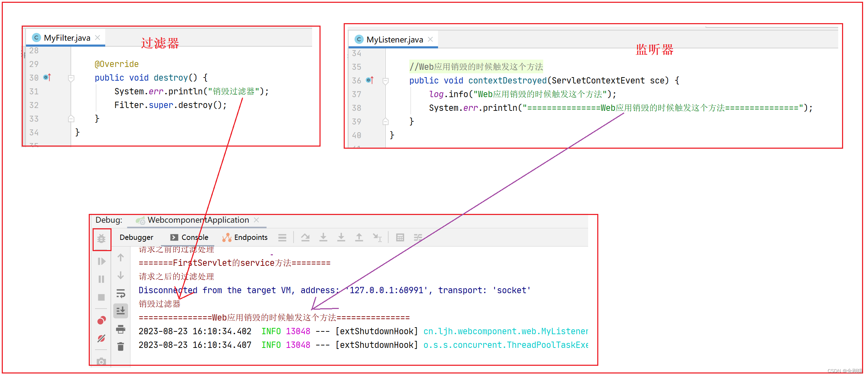Click FirstServlet的service方法 console line
868x377 pixels.
pyautogui.click(x=235, y=263)
